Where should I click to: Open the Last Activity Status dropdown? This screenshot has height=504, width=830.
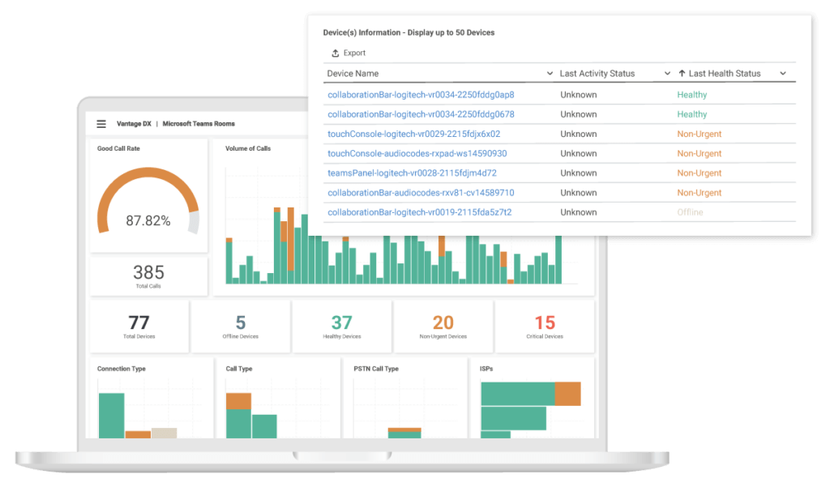[666, 73]
